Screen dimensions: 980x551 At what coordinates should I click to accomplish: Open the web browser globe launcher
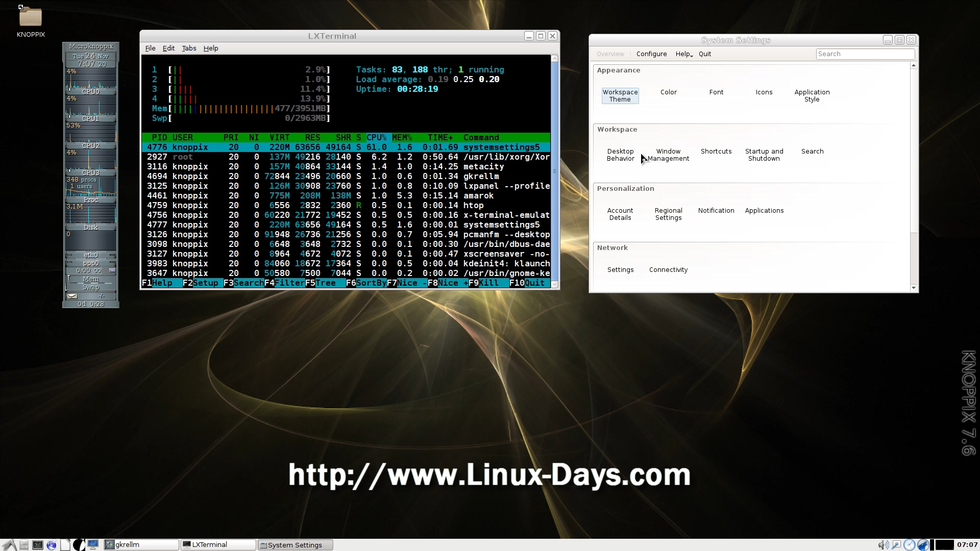(52, 545)
